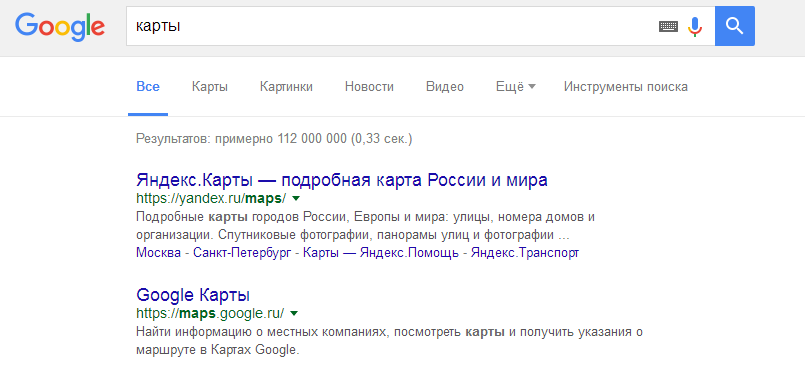Open the 'Карты — Яндекс.Помощь' sitelink
805x375 pixels.
tap(381, 253)
